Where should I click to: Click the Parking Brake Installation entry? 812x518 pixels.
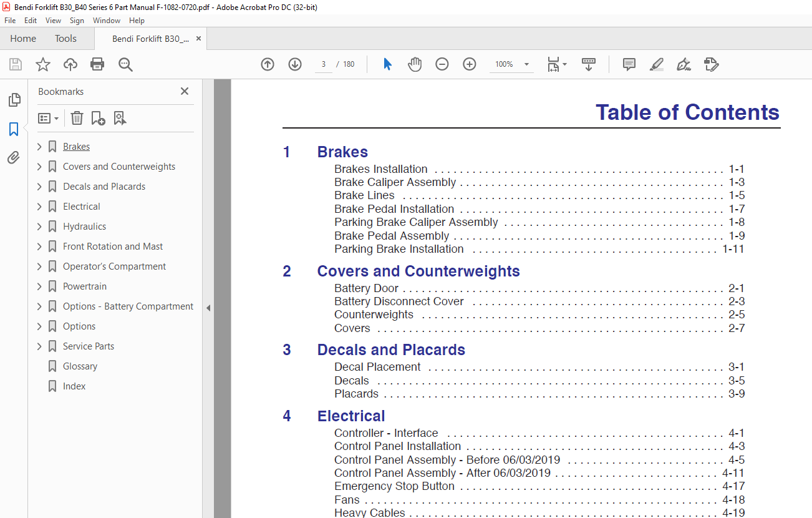point(539,249)
